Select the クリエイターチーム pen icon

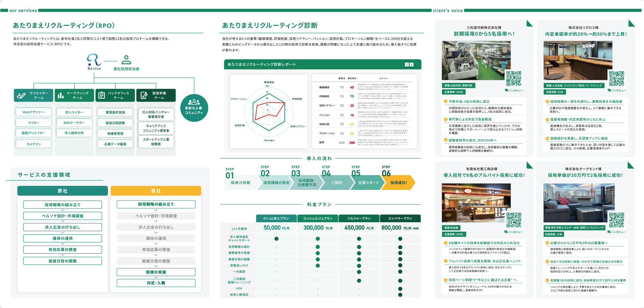tap(21, 95)
